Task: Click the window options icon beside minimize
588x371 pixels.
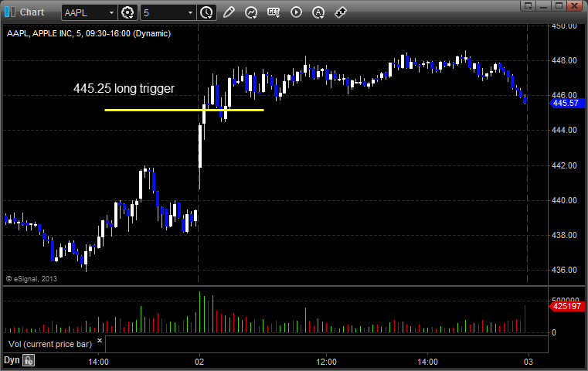Action: pyautogui.click(x=529, y=5)
